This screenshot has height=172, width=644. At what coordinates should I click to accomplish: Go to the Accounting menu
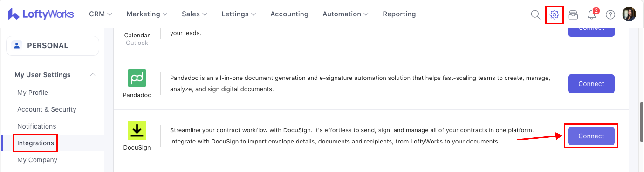289,14
